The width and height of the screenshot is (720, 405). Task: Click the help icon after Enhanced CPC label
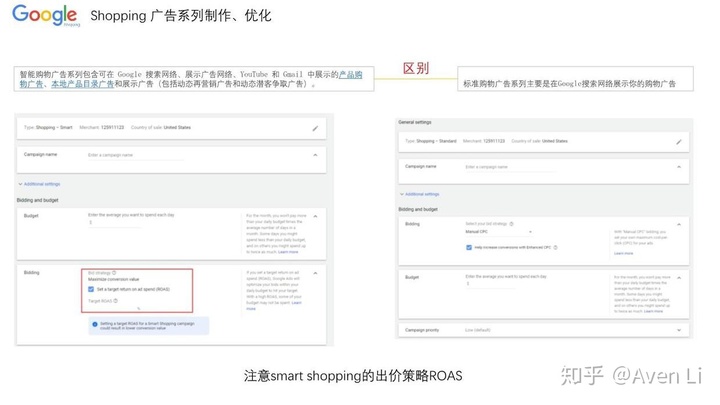click(x=555, y=248)
